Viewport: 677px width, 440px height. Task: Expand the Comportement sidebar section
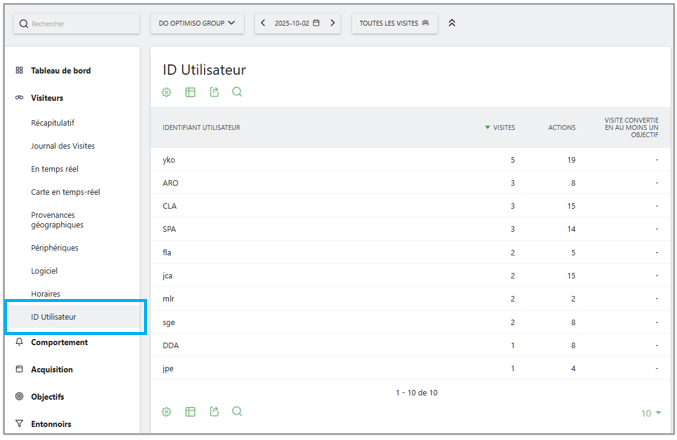tap(59, 342)
